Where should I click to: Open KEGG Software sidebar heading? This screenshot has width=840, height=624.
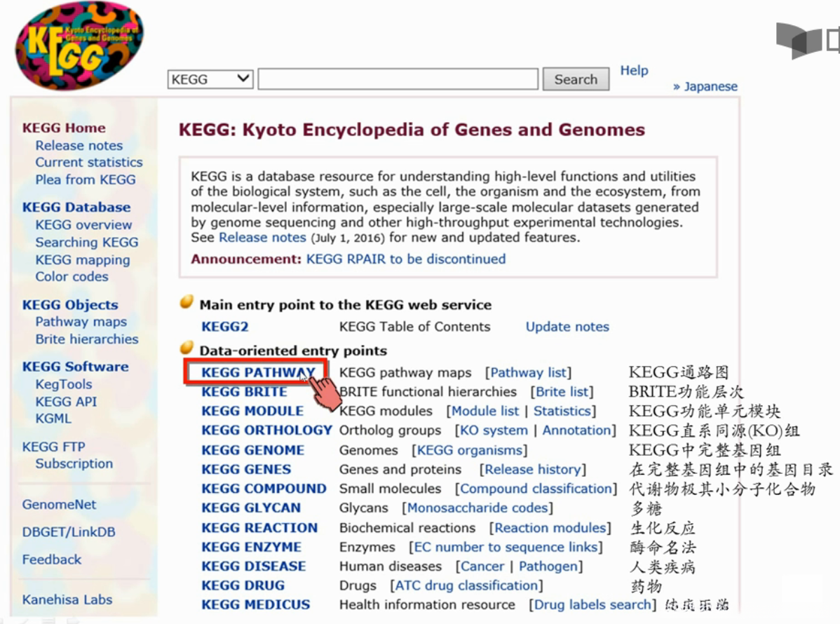pyautogui.click(x=75, y=367)
